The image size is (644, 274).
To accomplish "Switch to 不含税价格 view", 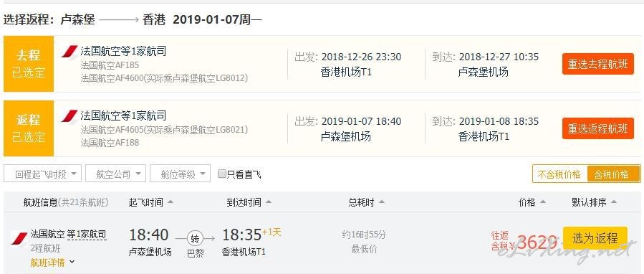I will (x=559, y=174).
